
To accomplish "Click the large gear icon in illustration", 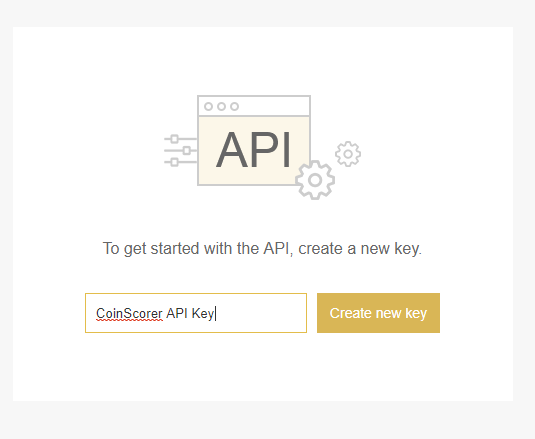I will pos(315,180).
